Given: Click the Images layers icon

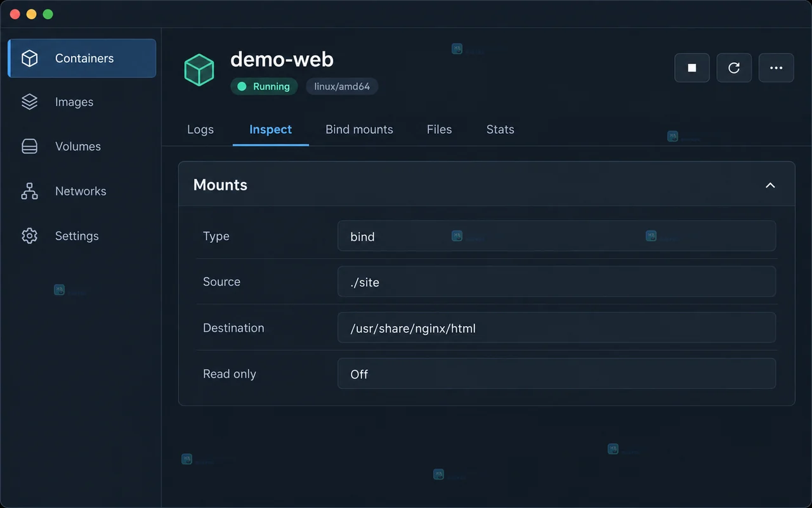Looking at the screenshot, I should pos(30,102).
